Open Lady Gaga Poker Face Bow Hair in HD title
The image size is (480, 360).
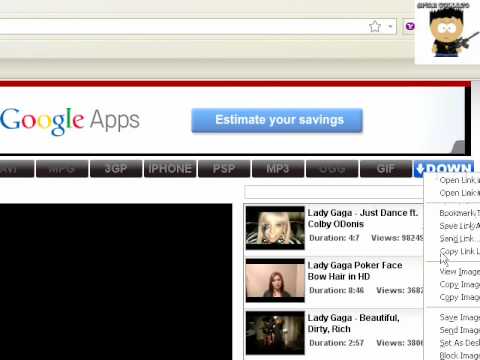pos(355,271)
